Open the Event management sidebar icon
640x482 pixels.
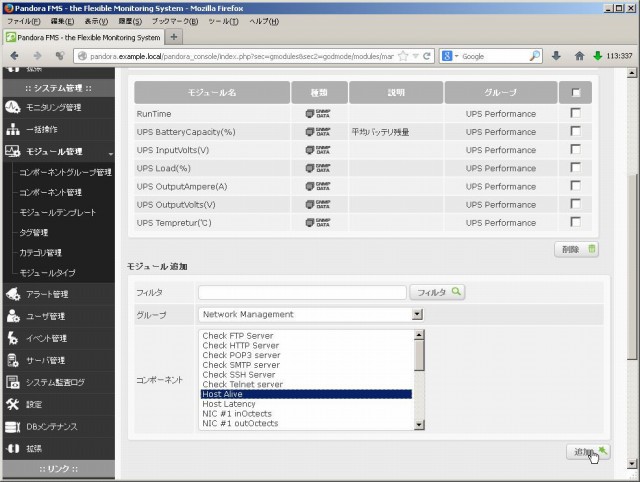(13, 338)
